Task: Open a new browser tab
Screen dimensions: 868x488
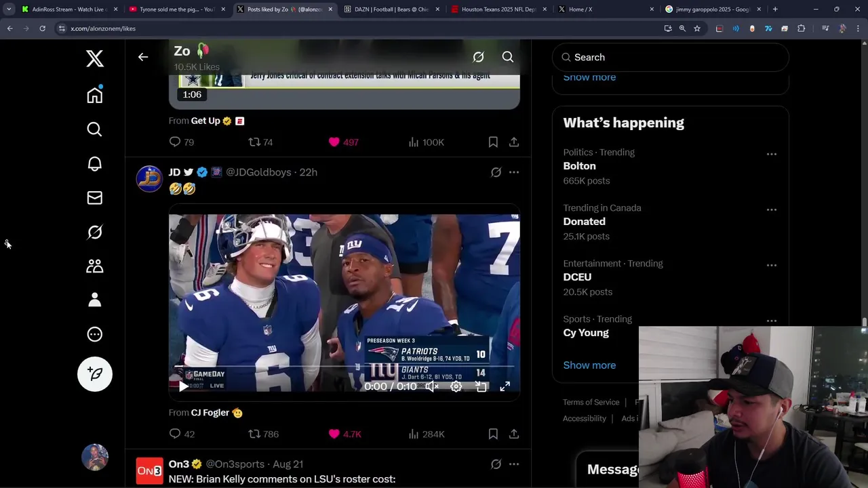Action: 775,9
